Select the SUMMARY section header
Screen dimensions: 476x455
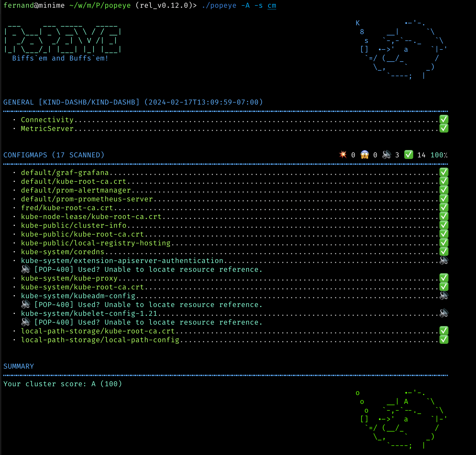tap(18, 366)
